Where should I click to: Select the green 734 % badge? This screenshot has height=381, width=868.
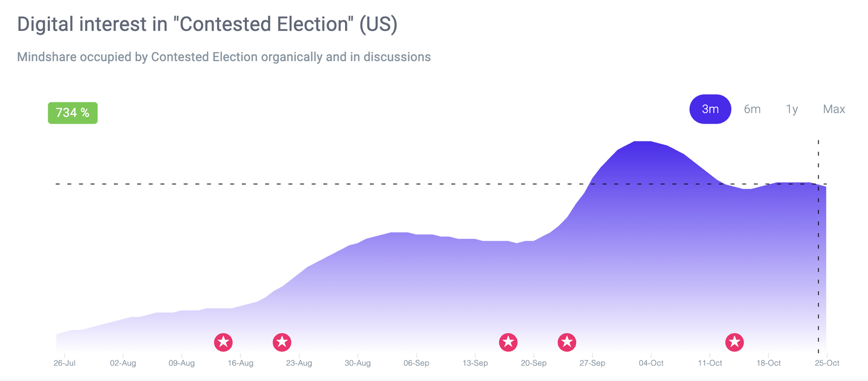coord(73,112)
